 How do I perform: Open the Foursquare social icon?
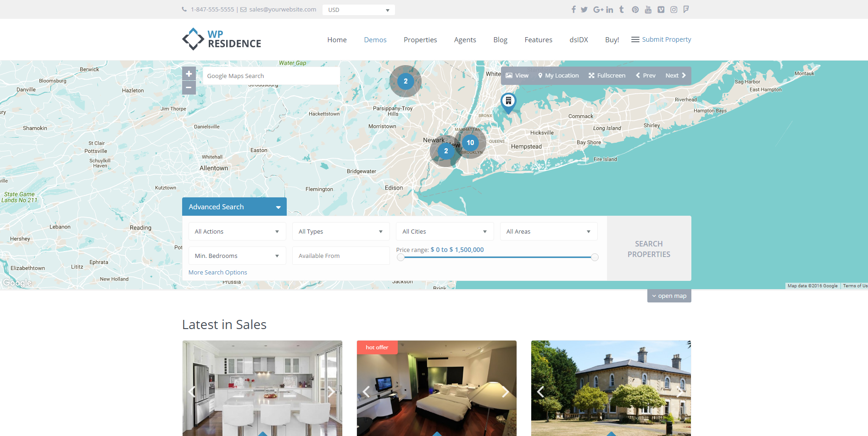686,9
